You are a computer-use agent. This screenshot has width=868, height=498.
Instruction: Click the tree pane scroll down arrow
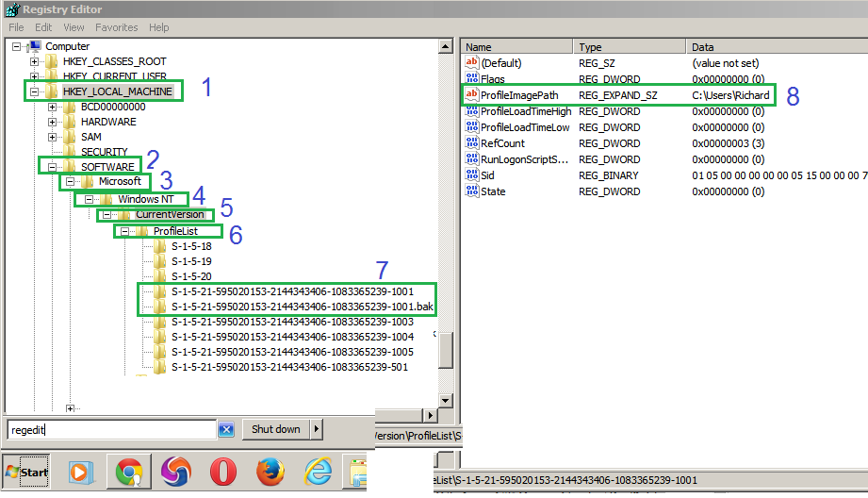click(x=446, y=401)
